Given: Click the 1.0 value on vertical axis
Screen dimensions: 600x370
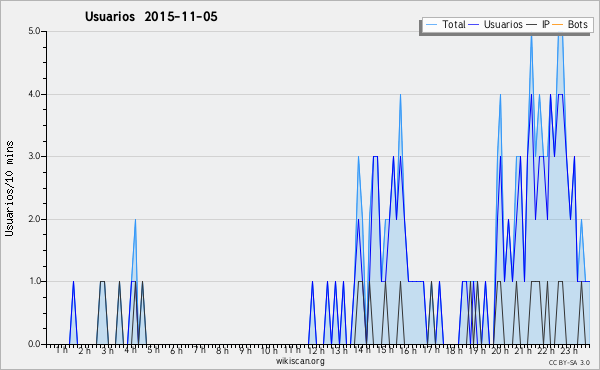Looking at the screenshot, I should 34,281.
